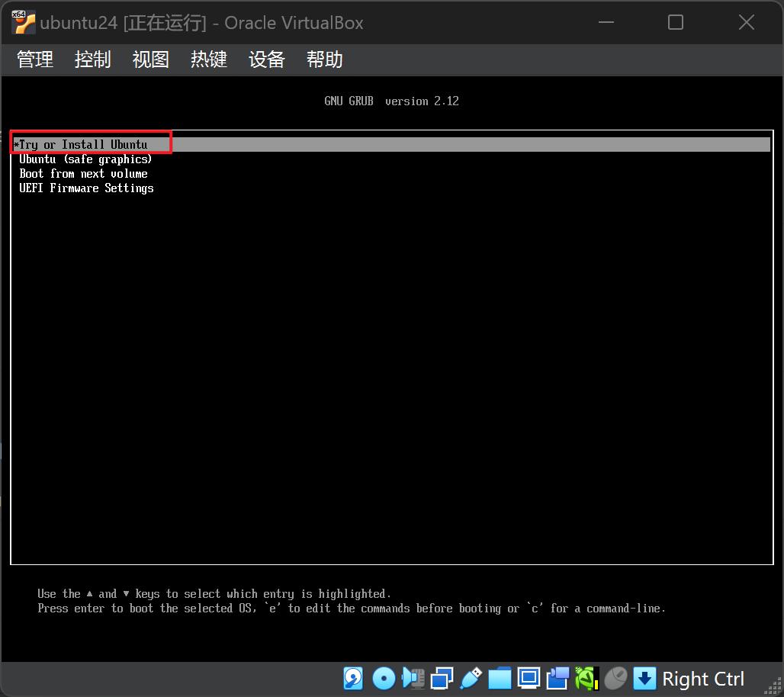Viewport: 784px width, 697px height.
Task: Open the 控制 menu
Action: tap(93, 59)
